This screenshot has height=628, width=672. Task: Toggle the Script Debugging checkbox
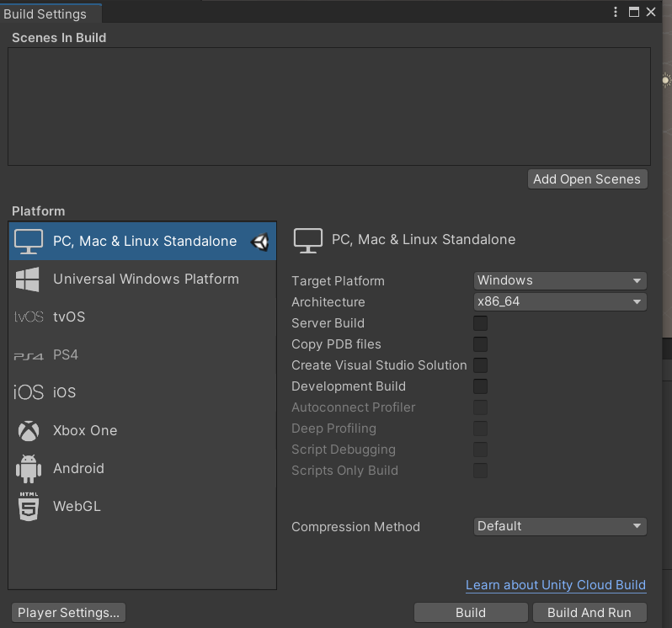tap(481, 449)
